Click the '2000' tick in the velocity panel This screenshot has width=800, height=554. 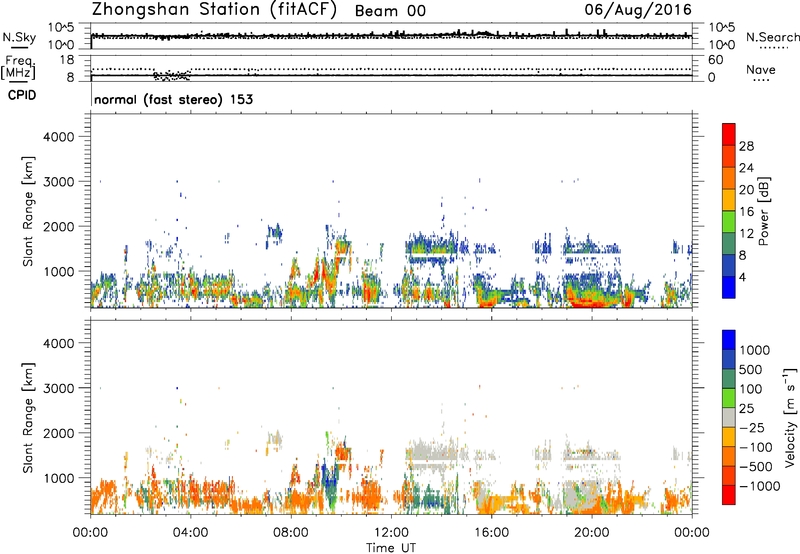point(58,433)
